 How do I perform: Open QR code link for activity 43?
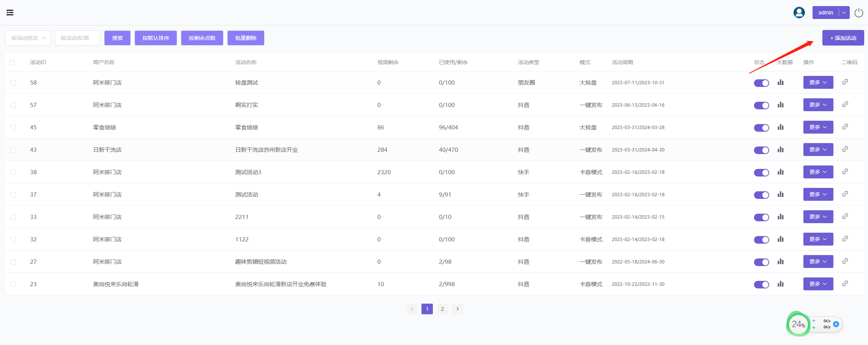(845, 149)
